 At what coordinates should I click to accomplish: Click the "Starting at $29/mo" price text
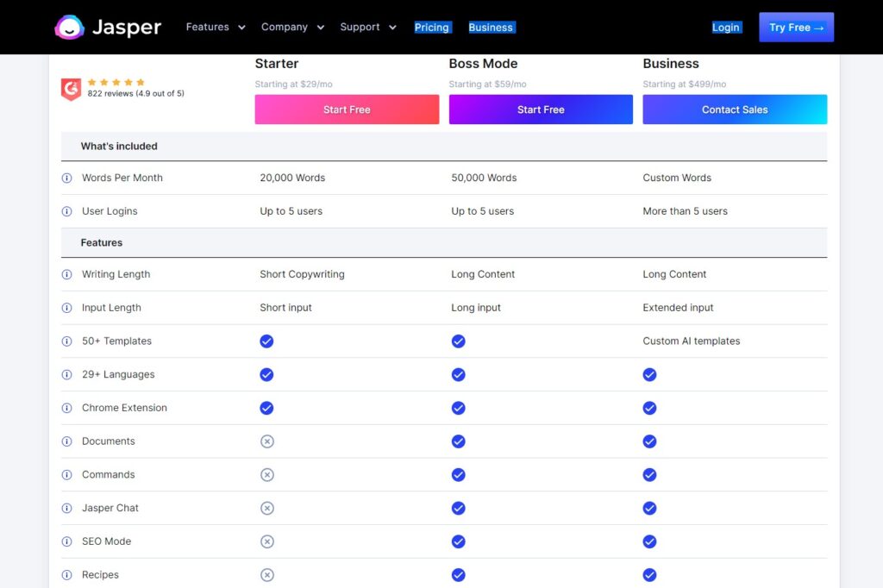(x=293, y=84)
